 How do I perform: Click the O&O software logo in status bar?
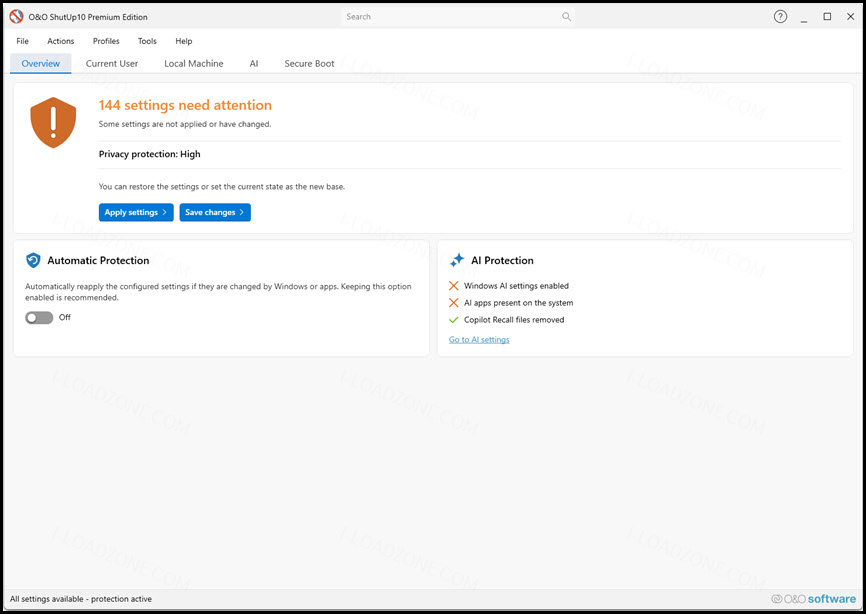[814, 599]
